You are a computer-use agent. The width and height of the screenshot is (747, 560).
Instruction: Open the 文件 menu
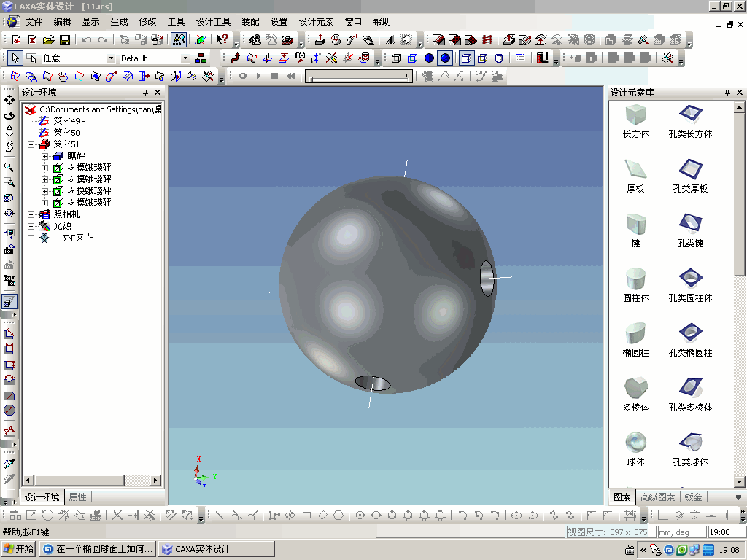[x=34, y=22]
